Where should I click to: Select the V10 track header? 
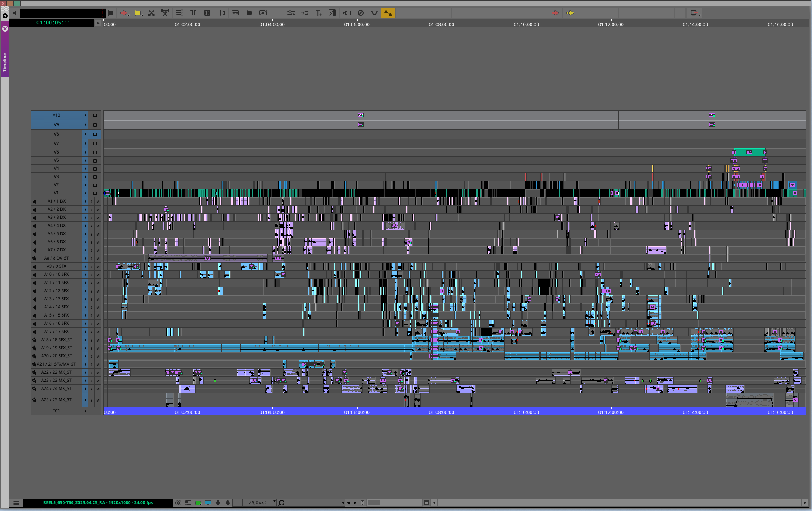click(x=56, y=115)
